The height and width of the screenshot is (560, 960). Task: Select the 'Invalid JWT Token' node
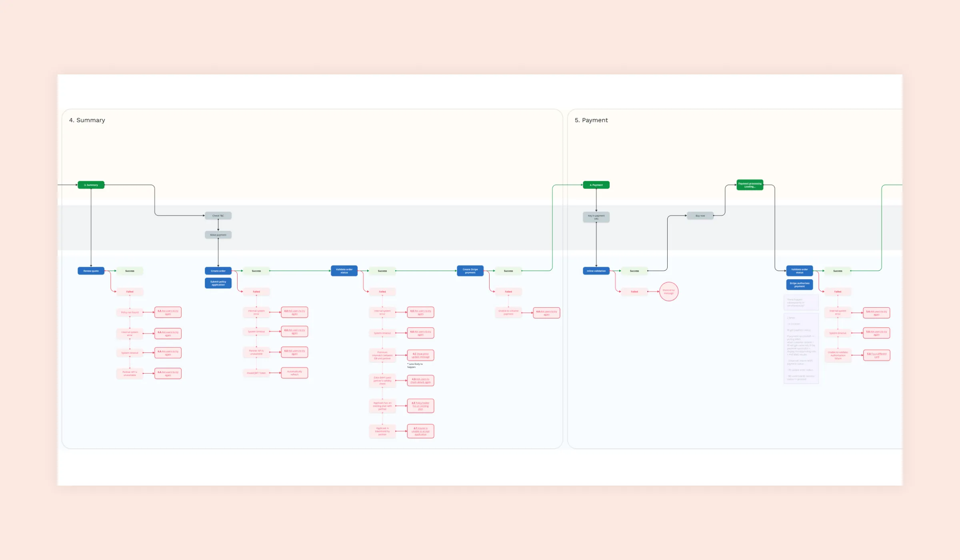256,373
